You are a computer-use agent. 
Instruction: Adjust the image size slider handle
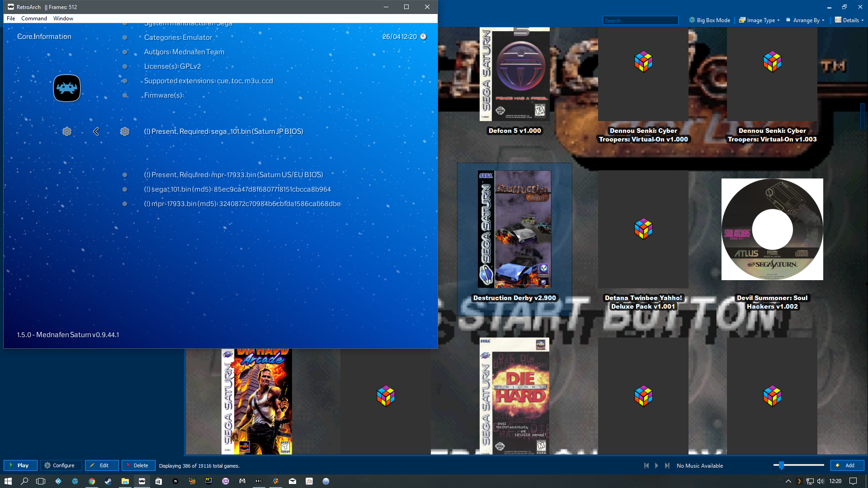781,465
